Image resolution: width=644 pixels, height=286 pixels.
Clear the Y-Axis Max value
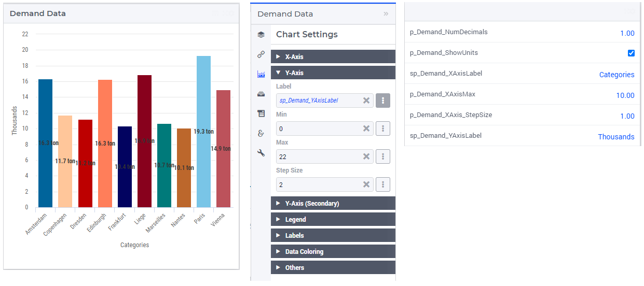[366, 156]
